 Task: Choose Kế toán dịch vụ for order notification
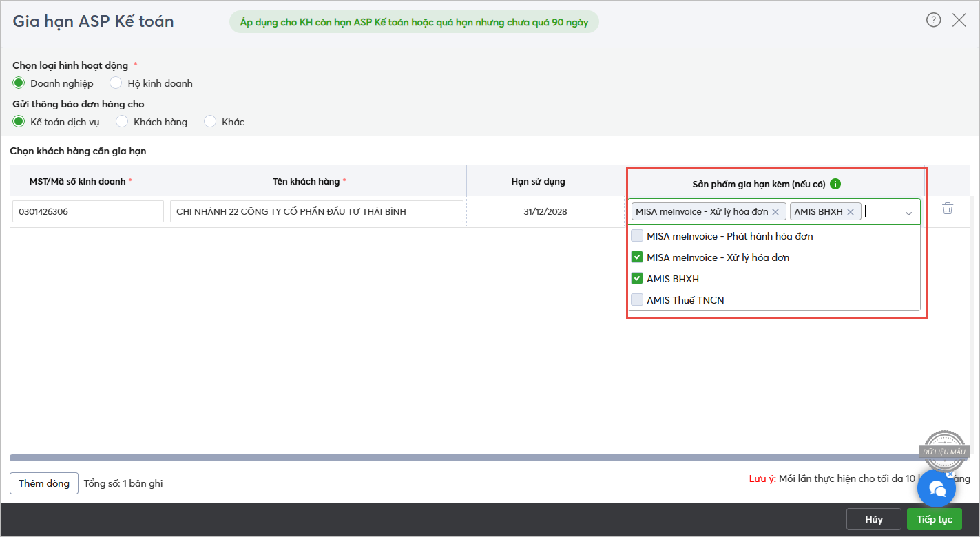click(x=19, y=122)
